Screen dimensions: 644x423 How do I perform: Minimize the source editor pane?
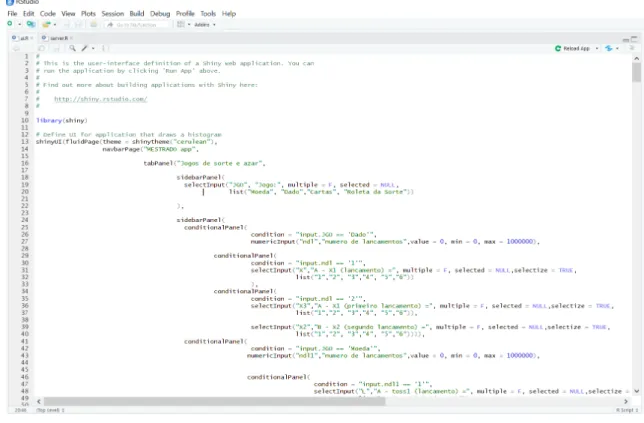tap(626, 39)
